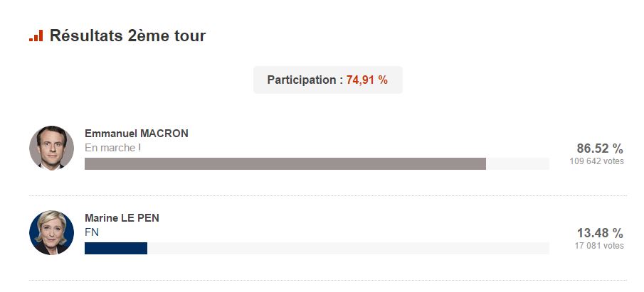Click the dotted separator between the two candidates

(327, 195)
